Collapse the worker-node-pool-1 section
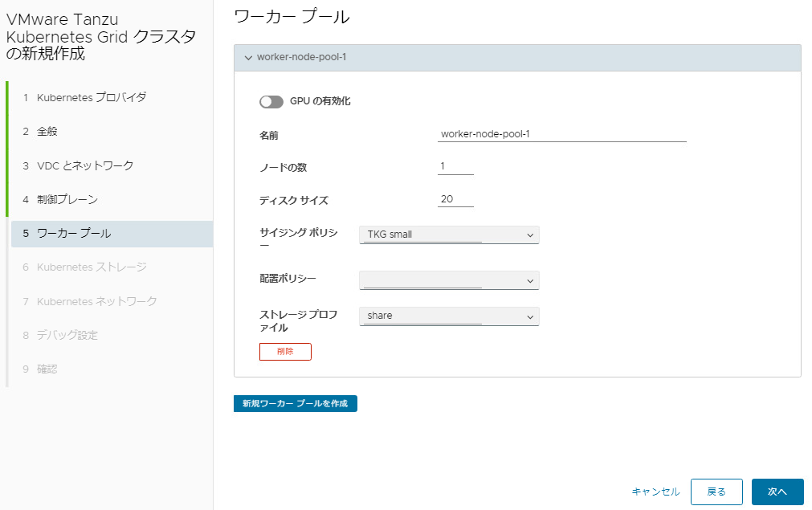The height and width of the screenshot is (510, 812). (249, 57)
